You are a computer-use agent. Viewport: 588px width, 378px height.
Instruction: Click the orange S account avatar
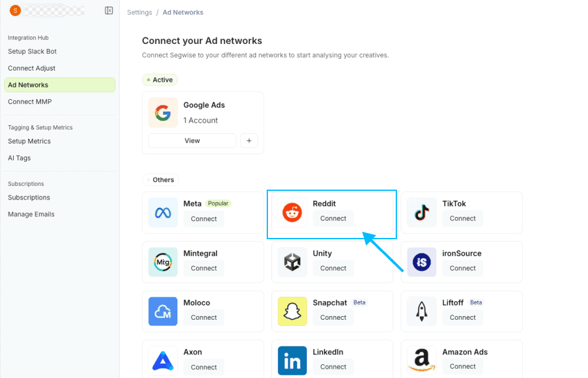15,11
